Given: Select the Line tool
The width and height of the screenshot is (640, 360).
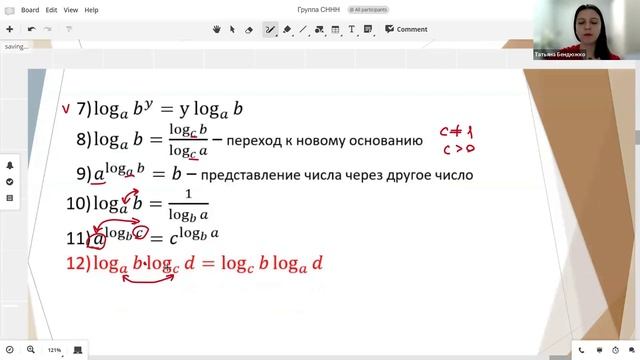Looking at the screenshot, I should [x=303, y=29].
